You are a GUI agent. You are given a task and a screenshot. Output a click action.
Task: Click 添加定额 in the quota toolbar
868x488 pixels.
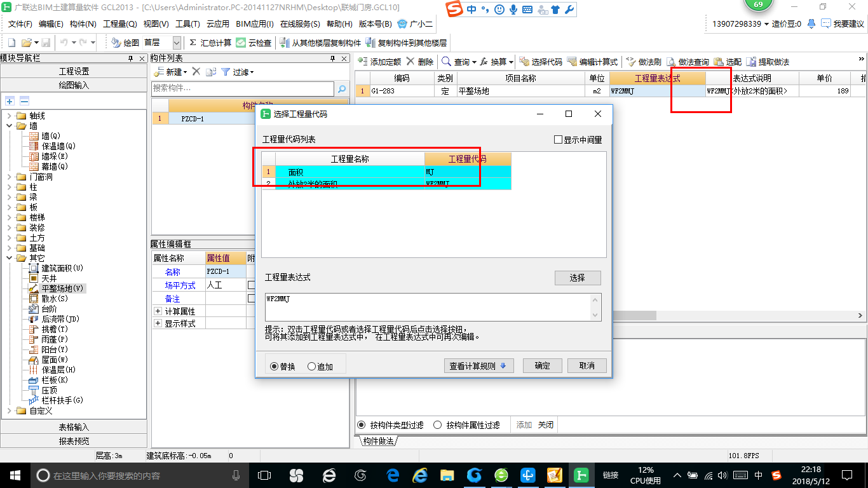[x=379, y=62]
